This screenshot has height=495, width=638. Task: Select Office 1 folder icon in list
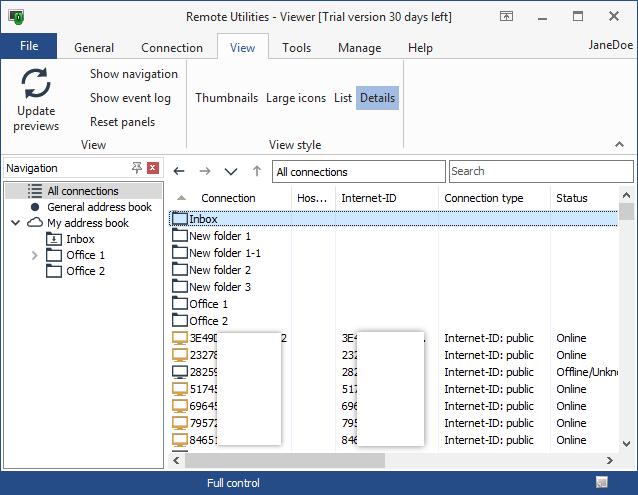pyautogui.click(x=179, y=304)
